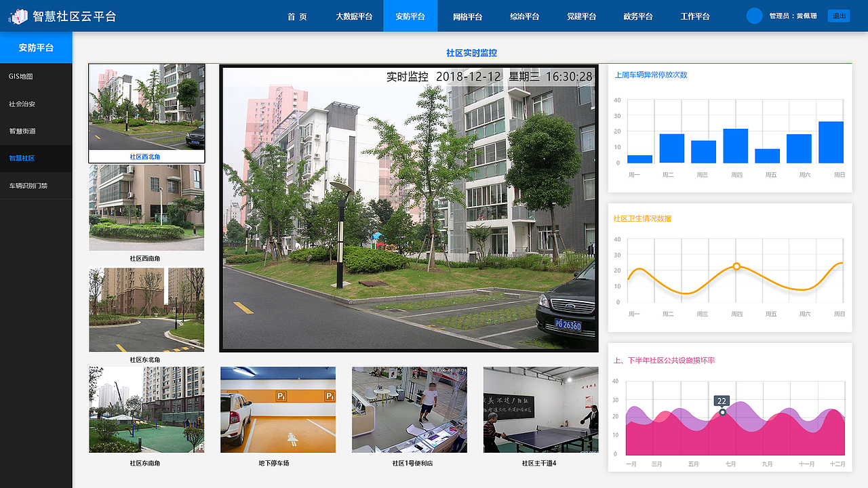The height and width of the screenshot is (488, 868).
Task: Click the 安防平台 sidebar header
Action: click(x=36, y=47)
